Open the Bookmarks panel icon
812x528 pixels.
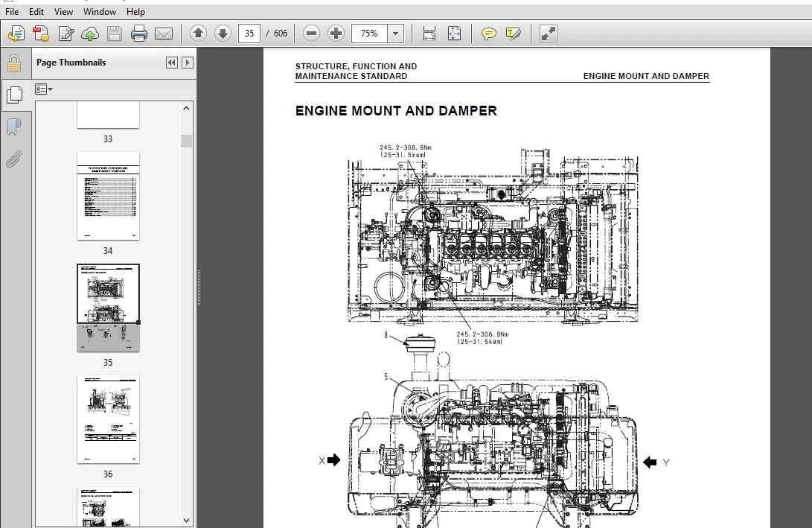14,127
